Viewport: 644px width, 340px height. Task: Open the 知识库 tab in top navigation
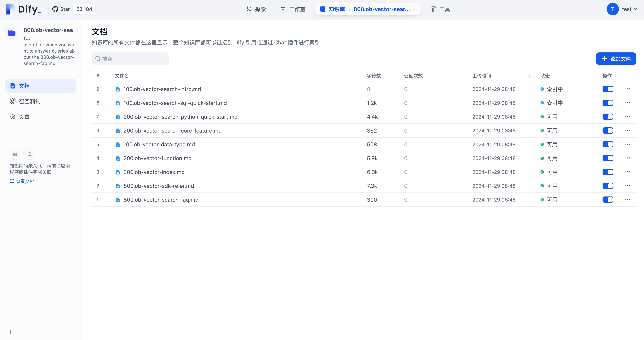[x=332, y=9]
